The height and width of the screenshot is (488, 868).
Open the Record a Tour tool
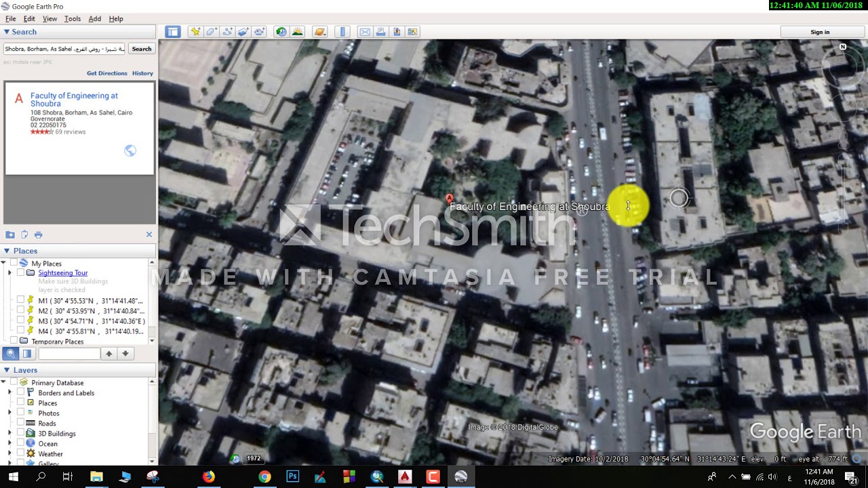point(260,32)
